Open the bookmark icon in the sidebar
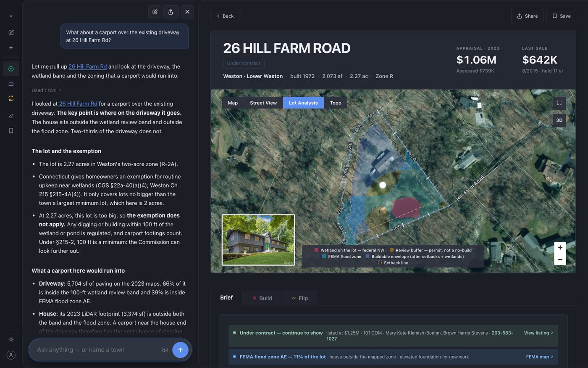Screen dimensions: 588x368 [11, 131]
